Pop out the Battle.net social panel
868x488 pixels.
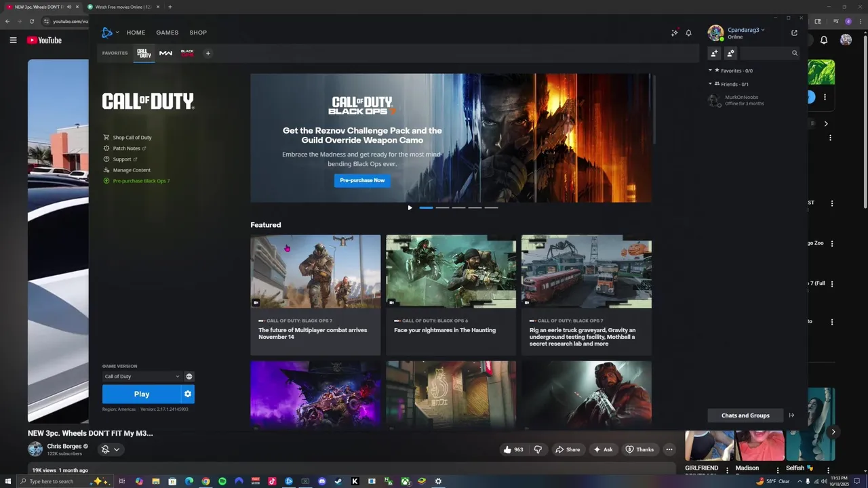click(794, 33)
